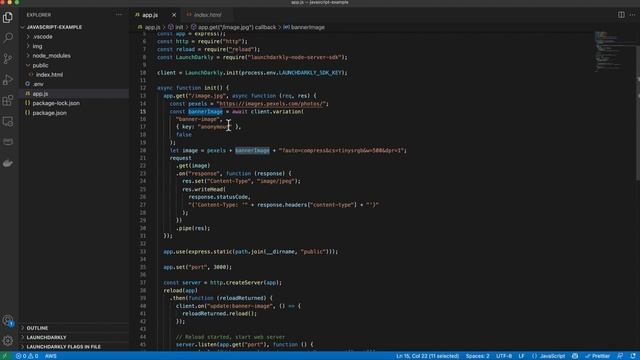The image size is (640, 360).
Task: Open the Run and Debug view
Action: (8, 80)
